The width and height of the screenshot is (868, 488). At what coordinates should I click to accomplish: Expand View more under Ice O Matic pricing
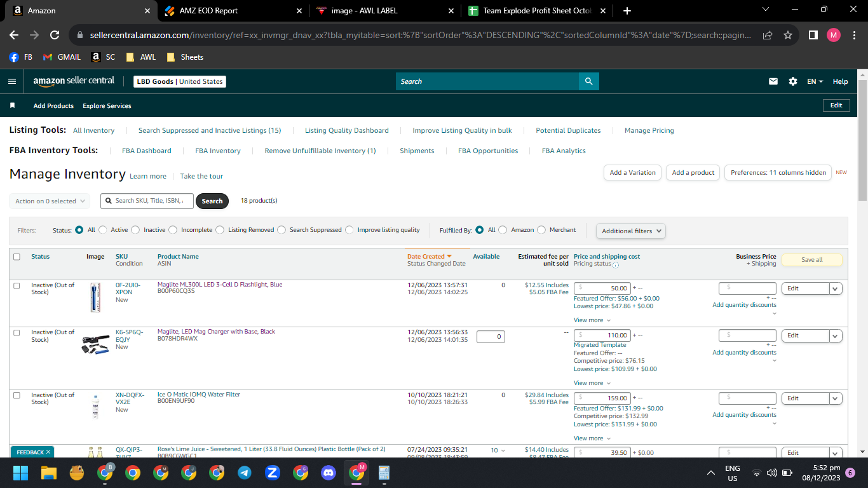(x=592, y=438)
